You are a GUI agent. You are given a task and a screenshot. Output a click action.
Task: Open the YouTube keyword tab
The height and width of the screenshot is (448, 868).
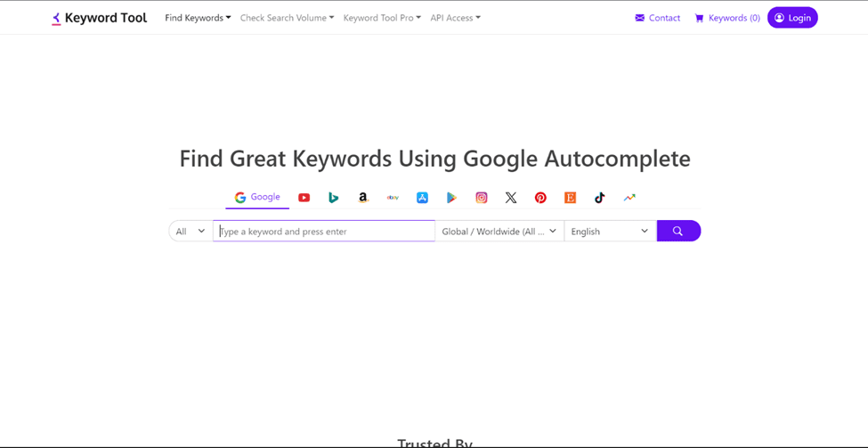(304, 198)
